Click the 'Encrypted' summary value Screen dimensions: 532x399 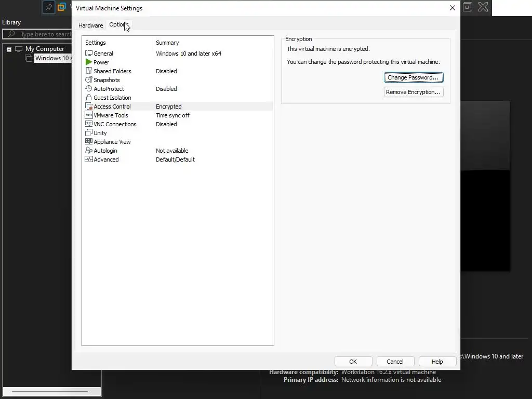point(169,107)
